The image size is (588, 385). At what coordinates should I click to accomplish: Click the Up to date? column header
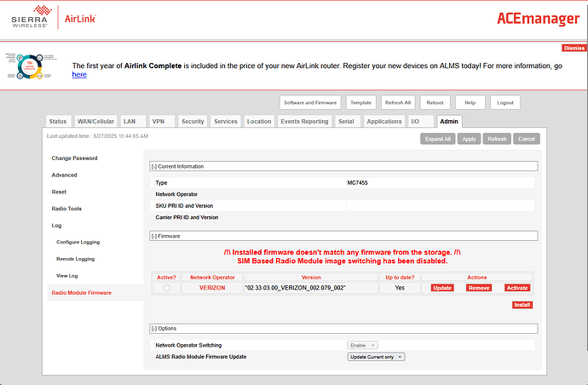pos(400,278)
